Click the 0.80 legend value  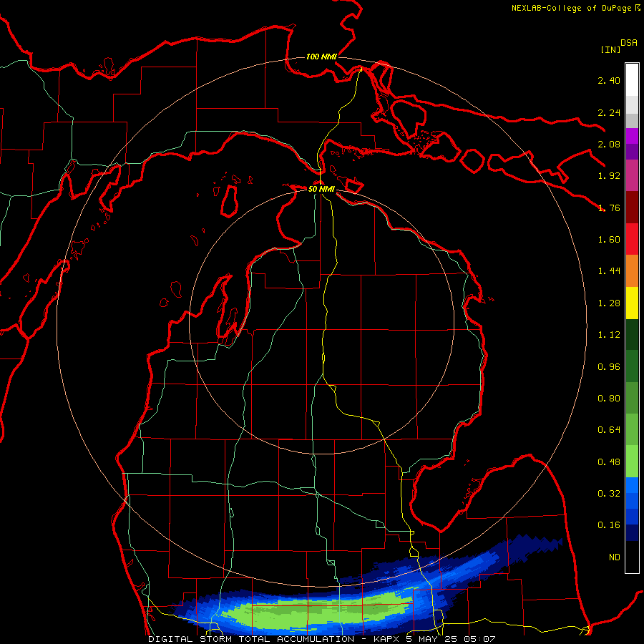(609, 399)
